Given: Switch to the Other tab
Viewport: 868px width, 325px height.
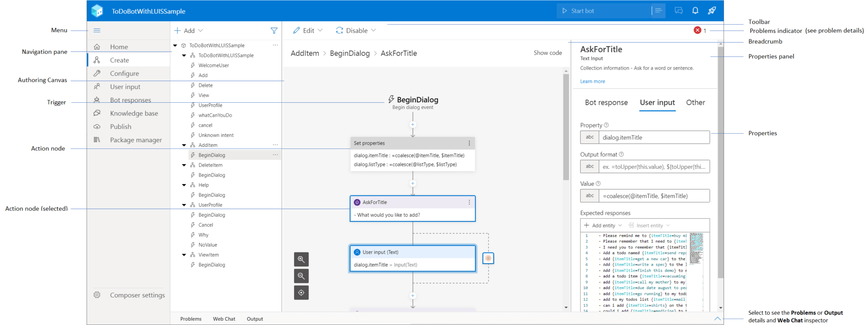Looking at the screenshot, I should [696, 102].
